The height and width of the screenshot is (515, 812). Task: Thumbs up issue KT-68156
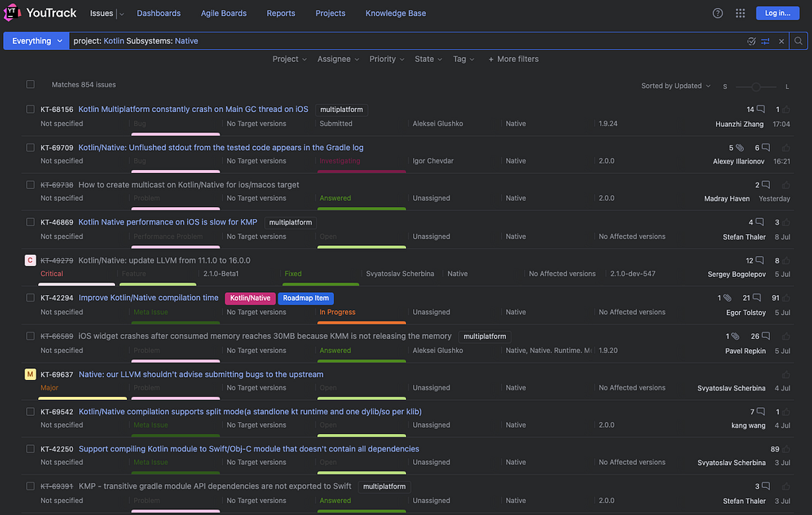pos(786,110)
